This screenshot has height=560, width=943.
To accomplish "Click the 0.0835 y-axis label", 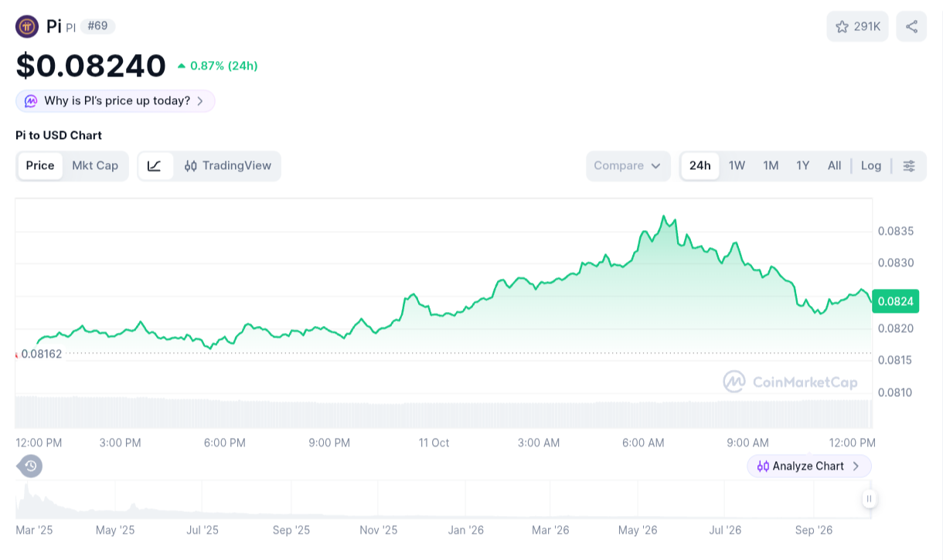I will coord(896,231).
